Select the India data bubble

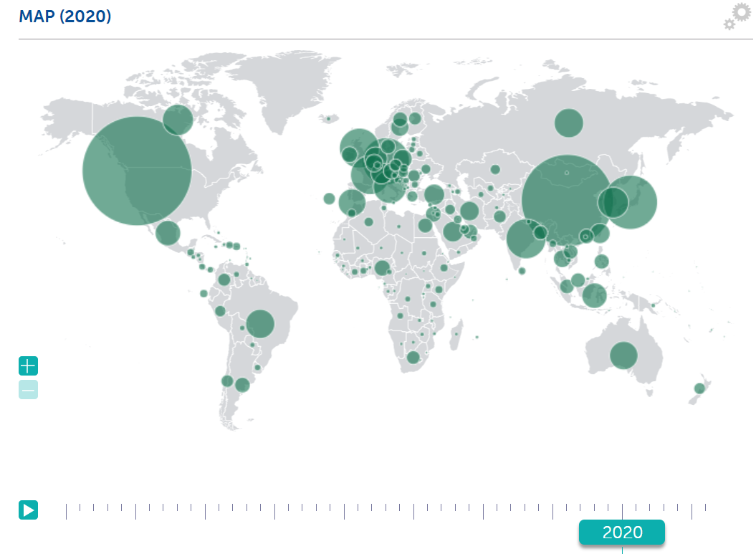pyautogui.click(x=526, y=239)
